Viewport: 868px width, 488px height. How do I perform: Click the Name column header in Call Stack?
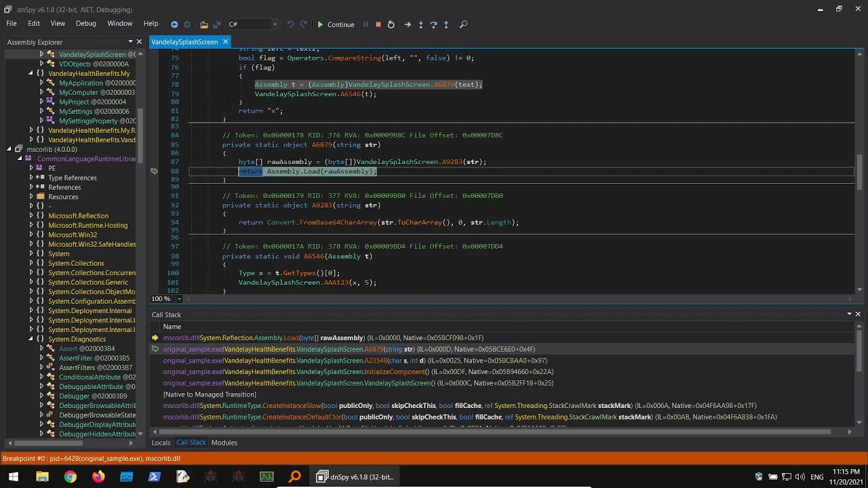point(172,327)
